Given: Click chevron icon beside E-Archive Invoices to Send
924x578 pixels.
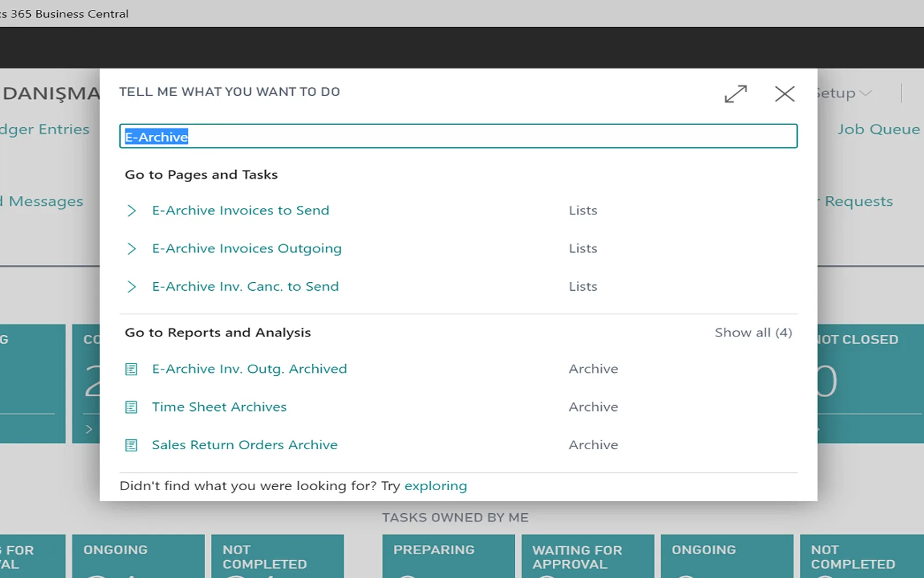Looking at the screenshot, I should (x=132, y=210).
